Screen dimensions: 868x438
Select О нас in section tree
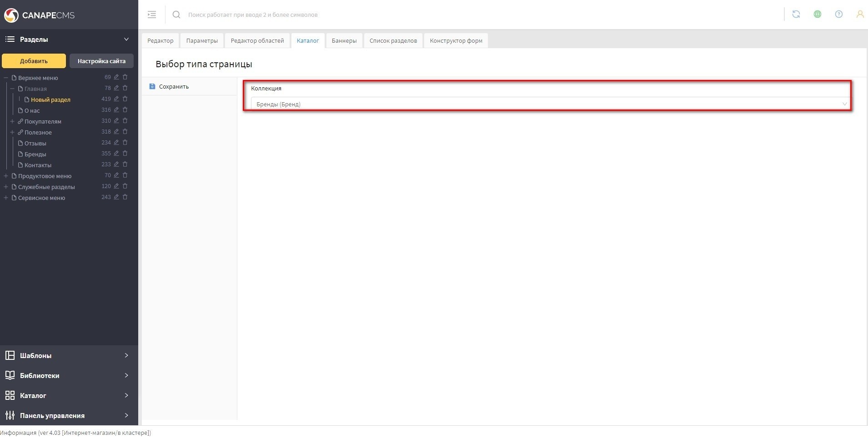tap(32, 110)
